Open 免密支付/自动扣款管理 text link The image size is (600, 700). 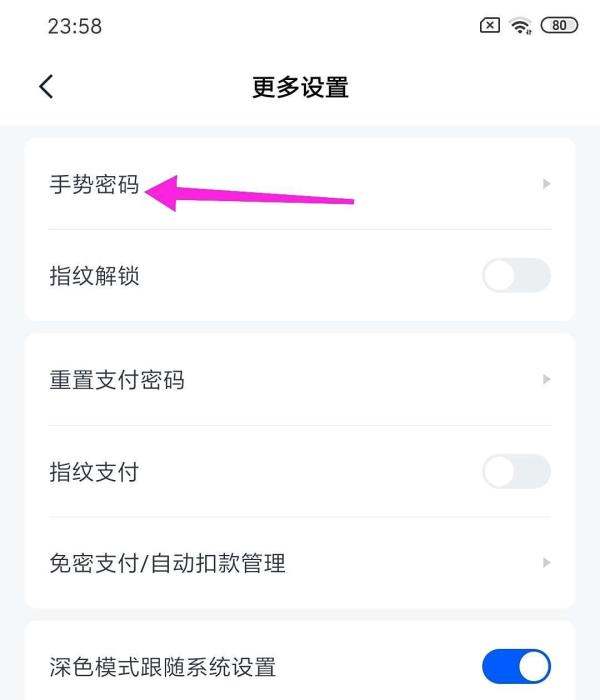(x=167, y=563)
